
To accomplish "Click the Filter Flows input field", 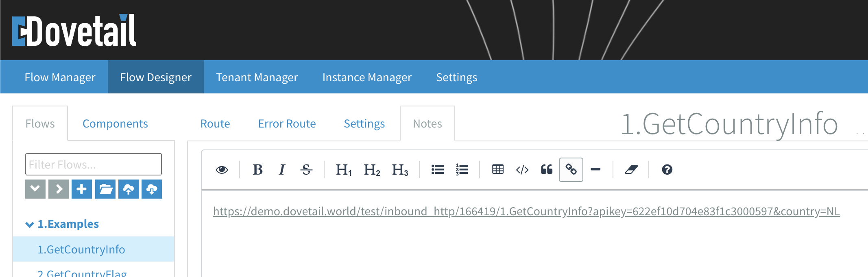I will 94,164.
